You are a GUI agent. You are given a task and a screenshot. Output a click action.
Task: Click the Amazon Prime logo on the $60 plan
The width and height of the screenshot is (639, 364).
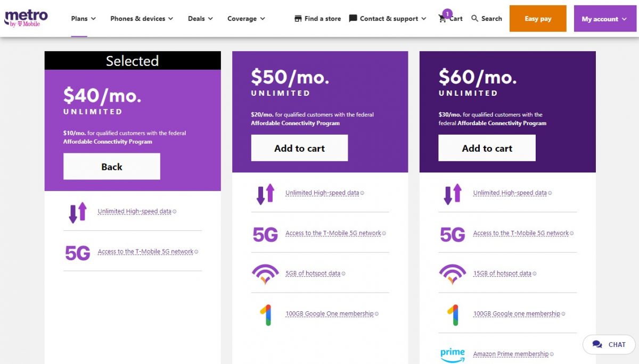[453, 352]
